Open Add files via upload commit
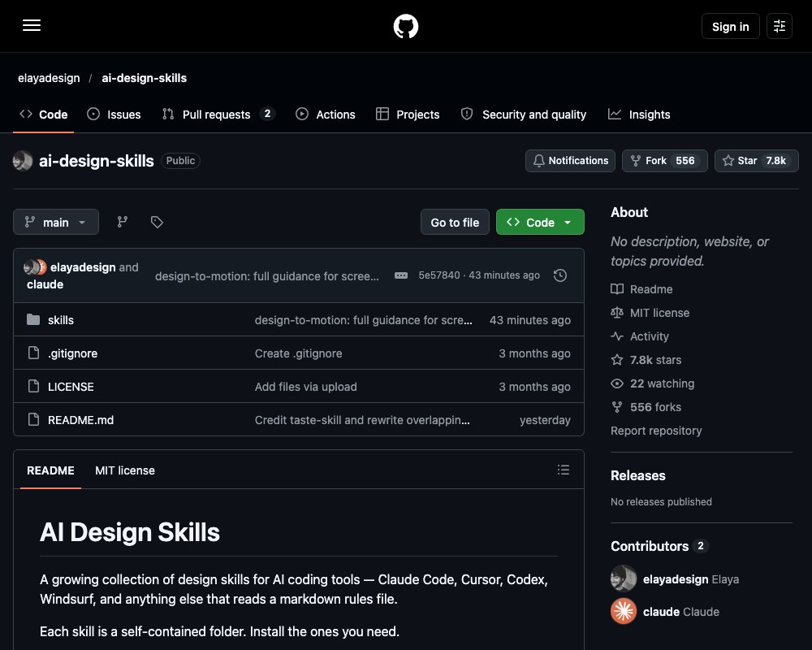Viewport: 812px width, 650px height. click(x=305, y=387)
